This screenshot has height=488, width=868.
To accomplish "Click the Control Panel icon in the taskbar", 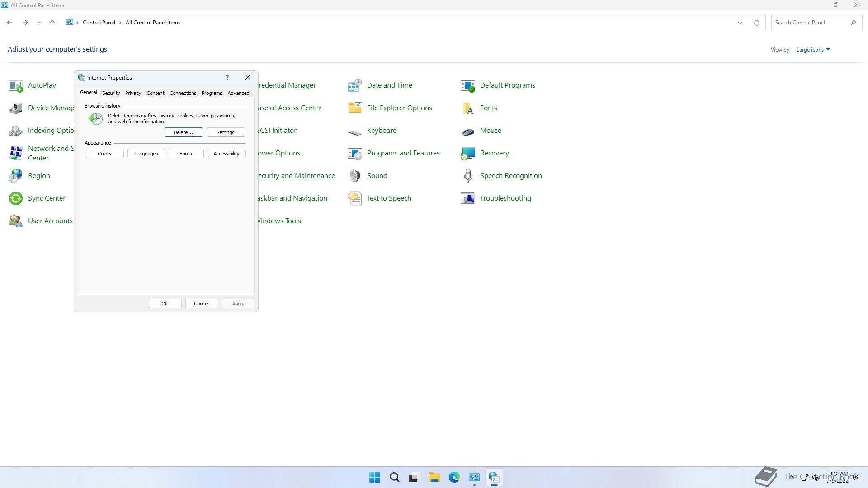I will (474, 477).
